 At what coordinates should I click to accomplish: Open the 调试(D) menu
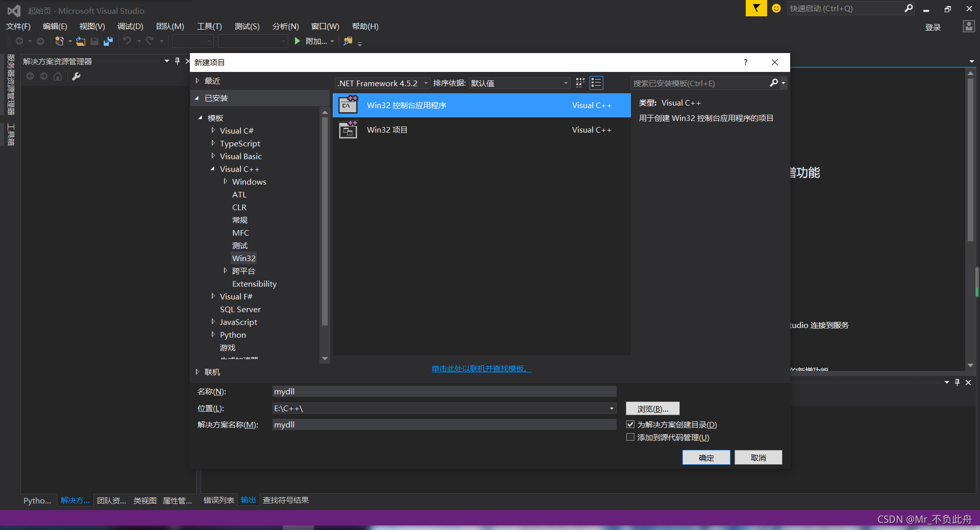pyautogui.click(x=130, y=26)
